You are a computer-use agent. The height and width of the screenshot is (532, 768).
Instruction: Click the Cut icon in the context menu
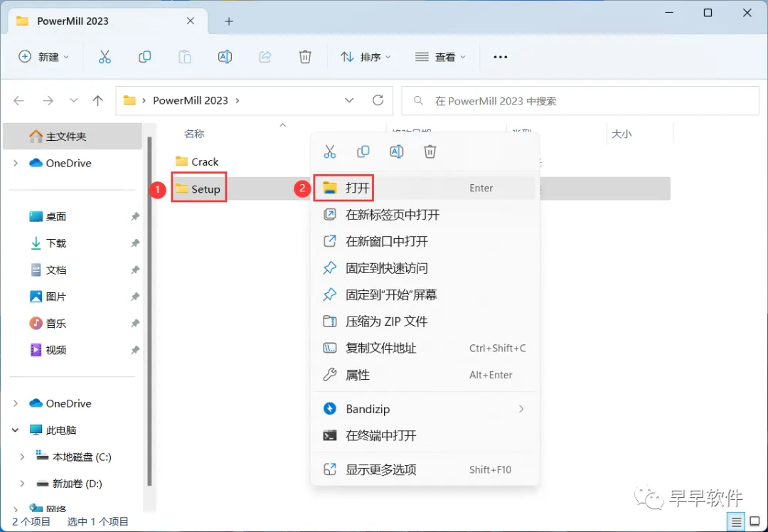330,151
